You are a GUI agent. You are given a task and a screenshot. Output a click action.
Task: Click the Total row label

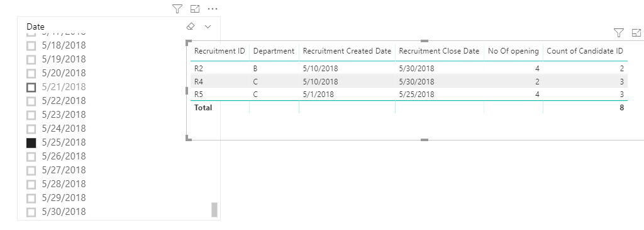click(x=203, y=108)
